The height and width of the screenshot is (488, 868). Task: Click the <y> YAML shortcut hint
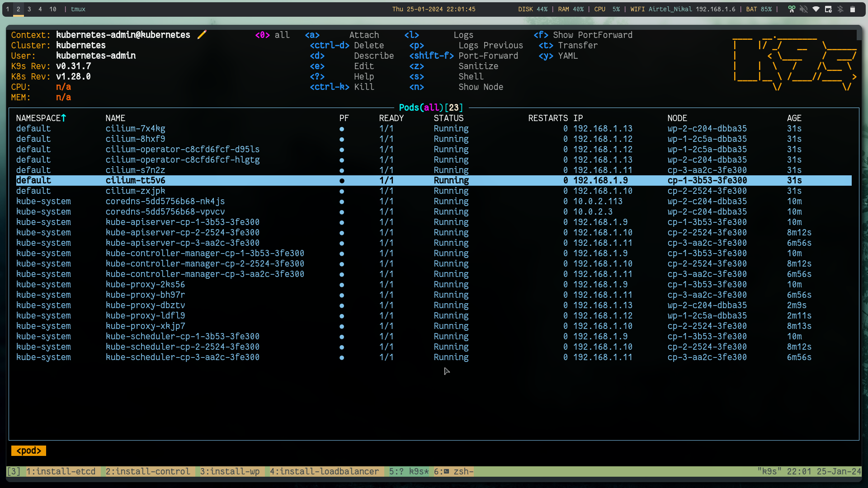558,56
